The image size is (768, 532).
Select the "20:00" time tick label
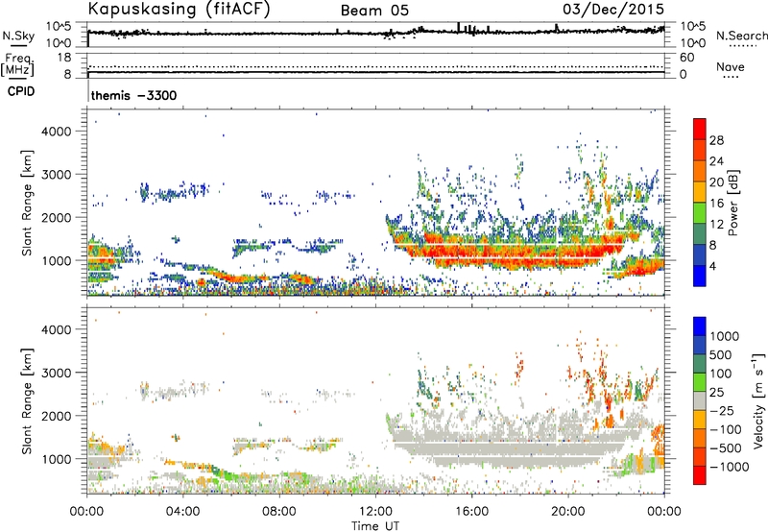[x=567, y=512]
